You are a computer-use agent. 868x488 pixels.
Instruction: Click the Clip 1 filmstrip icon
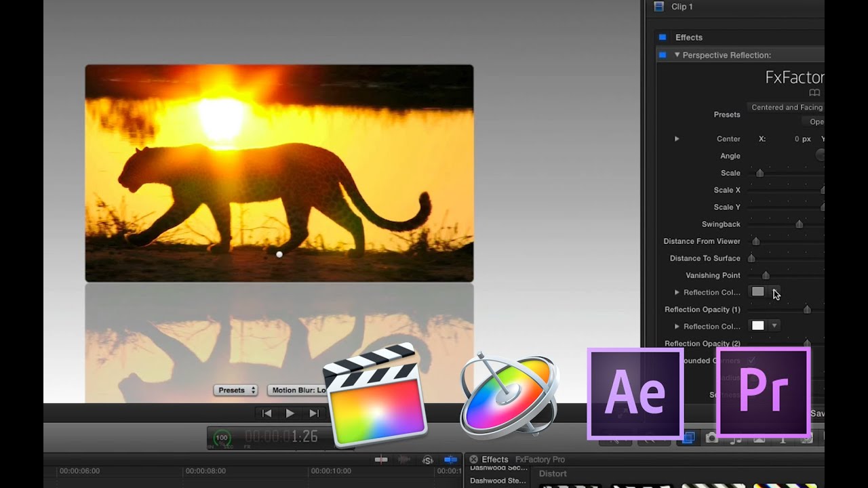658,6
